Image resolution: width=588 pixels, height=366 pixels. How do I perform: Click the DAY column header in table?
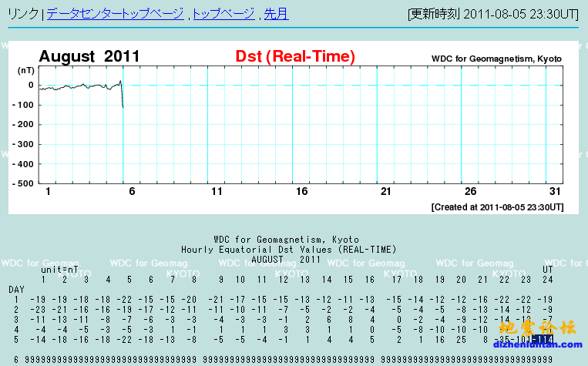click(x=16, y=288)
